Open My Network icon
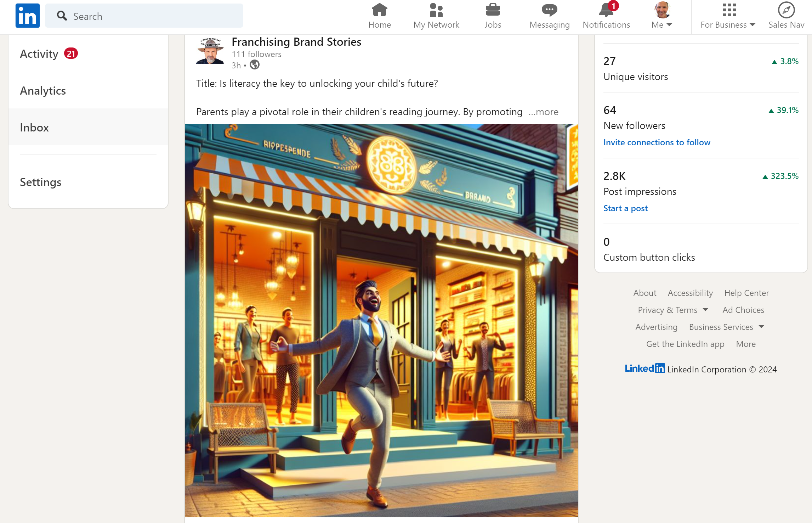The height and width of the screenshot is (523, 812). coord(436,10)
